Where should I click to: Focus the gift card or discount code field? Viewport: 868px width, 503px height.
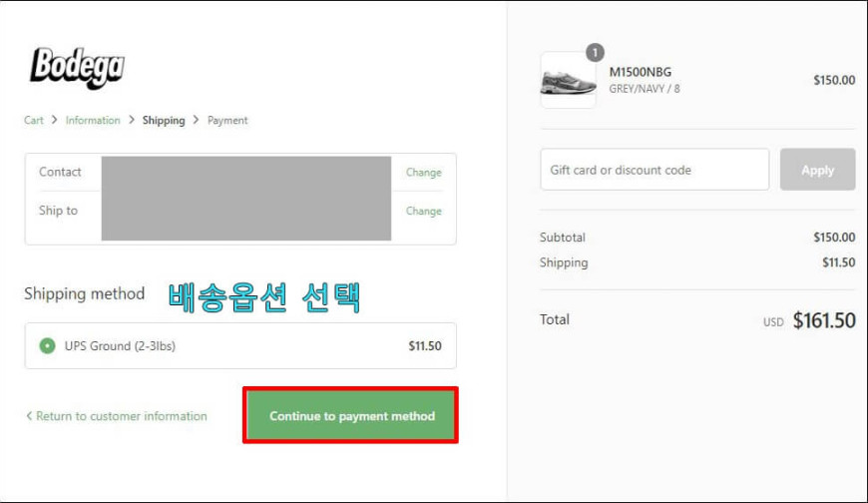pos(654,170)
